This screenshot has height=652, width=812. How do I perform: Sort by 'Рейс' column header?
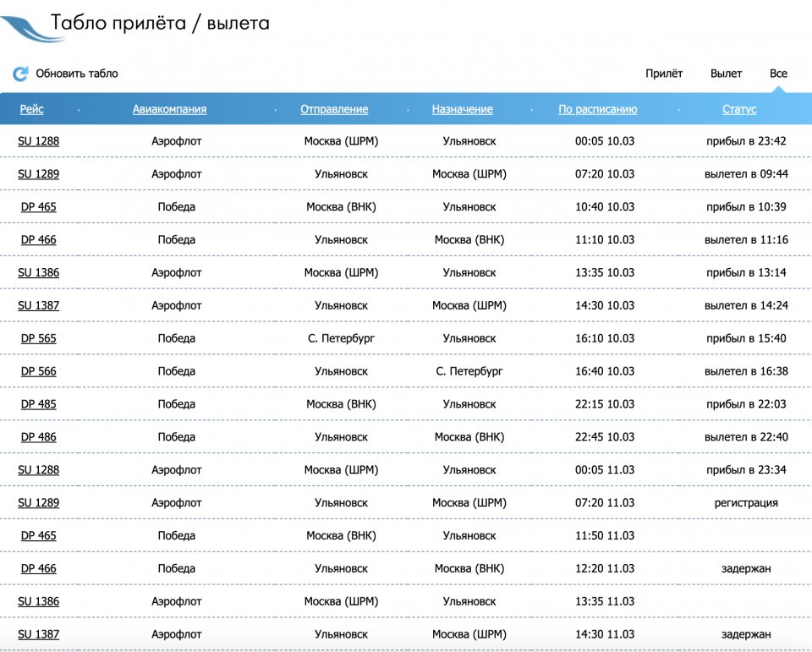[x=32, y=109]
